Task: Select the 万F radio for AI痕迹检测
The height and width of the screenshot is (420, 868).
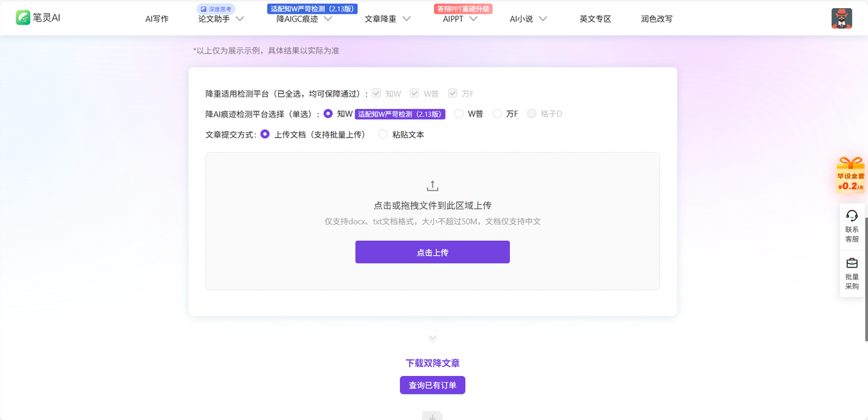Action: tap(497, 114)
